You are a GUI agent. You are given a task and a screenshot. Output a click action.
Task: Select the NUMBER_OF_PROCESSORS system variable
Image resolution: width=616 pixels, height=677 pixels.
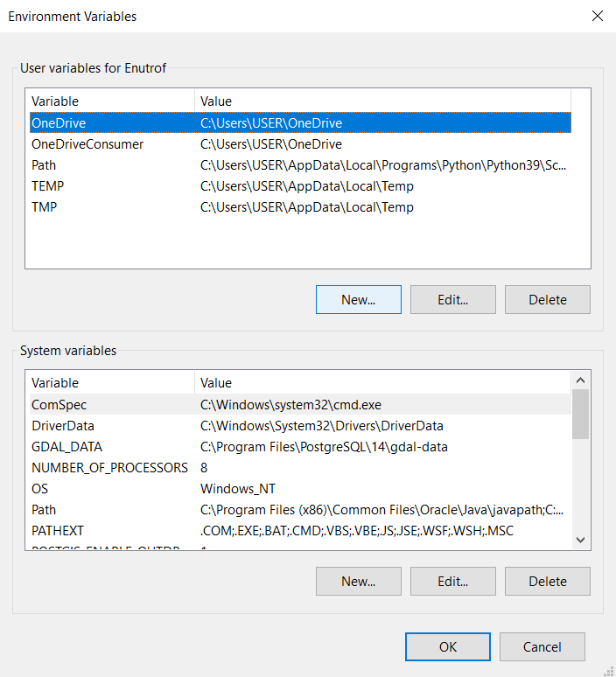coord(300,468)
